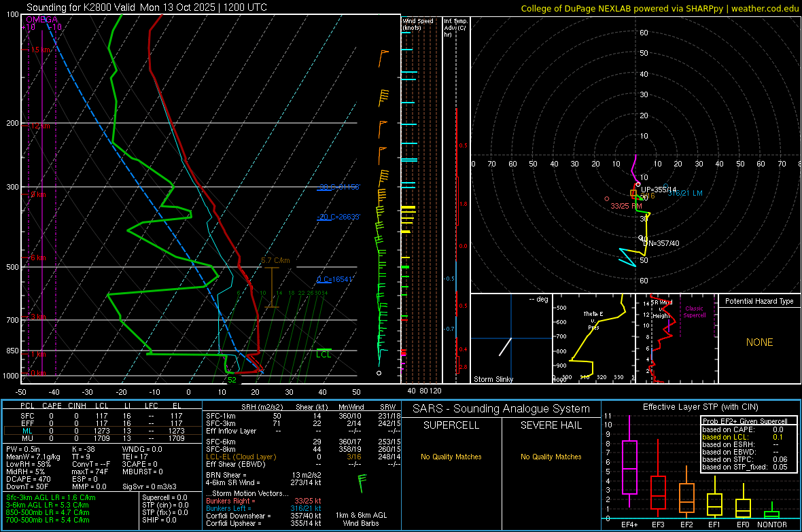
Task: Click the green 1km & 6km wind barb
Action: coord(362,483)
